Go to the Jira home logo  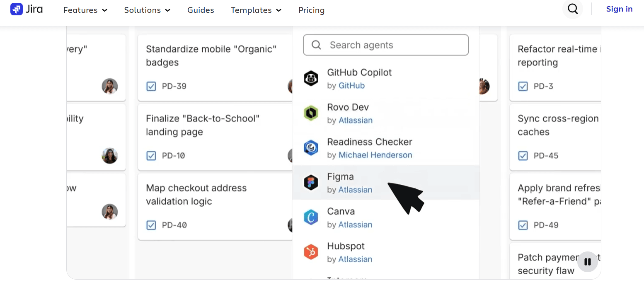point(27,9)
